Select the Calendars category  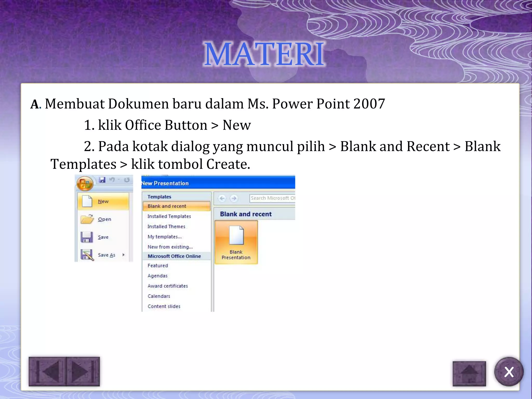159,296
